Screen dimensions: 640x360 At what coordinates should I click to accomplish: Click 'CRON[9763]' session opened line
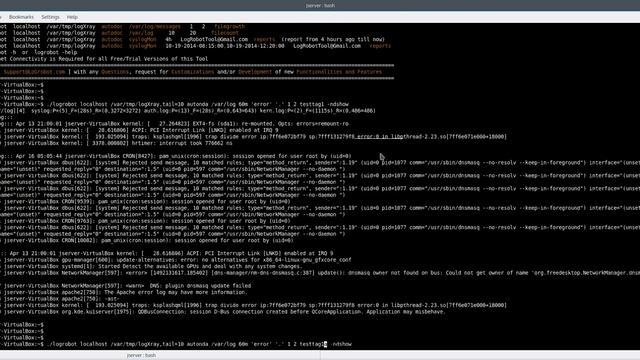coord(145,221)
